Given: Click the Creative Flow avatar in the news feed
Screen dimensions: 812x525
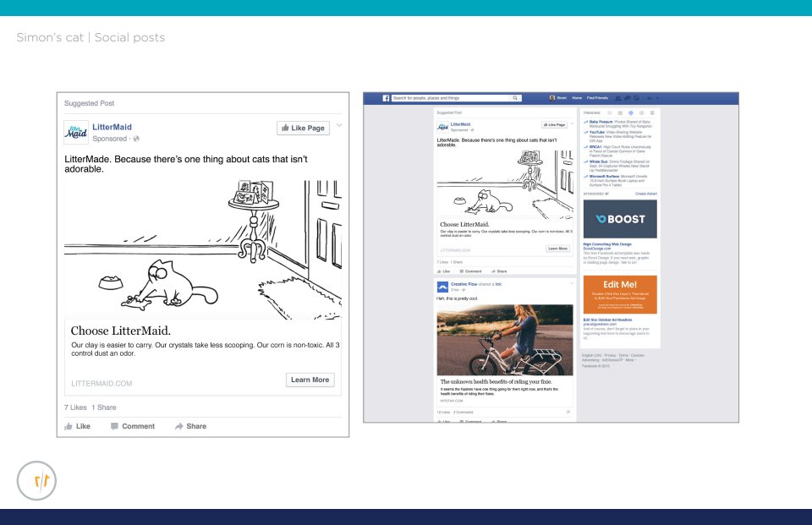Looking at the screenshot, I should pos(442,287).
